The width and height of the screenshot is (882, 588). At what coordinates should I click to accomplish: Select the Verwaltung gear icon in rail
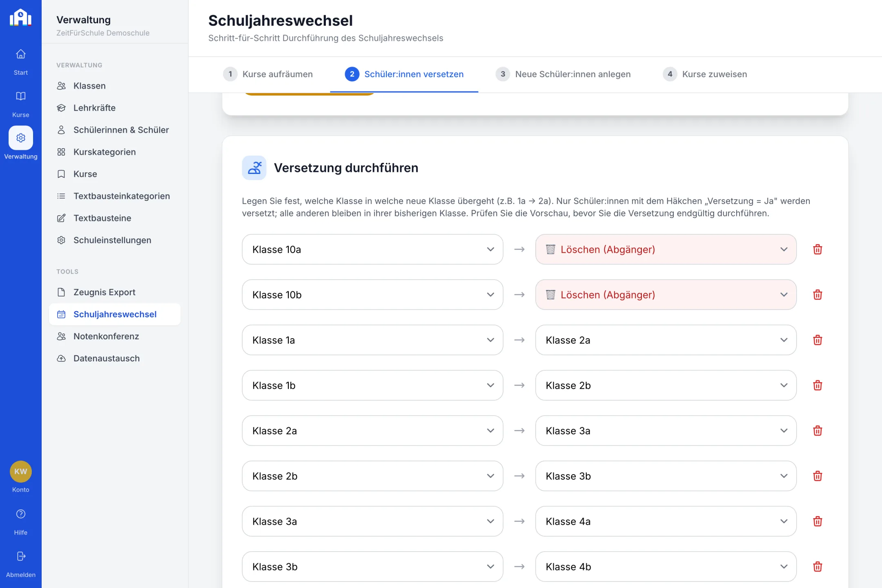20,138
